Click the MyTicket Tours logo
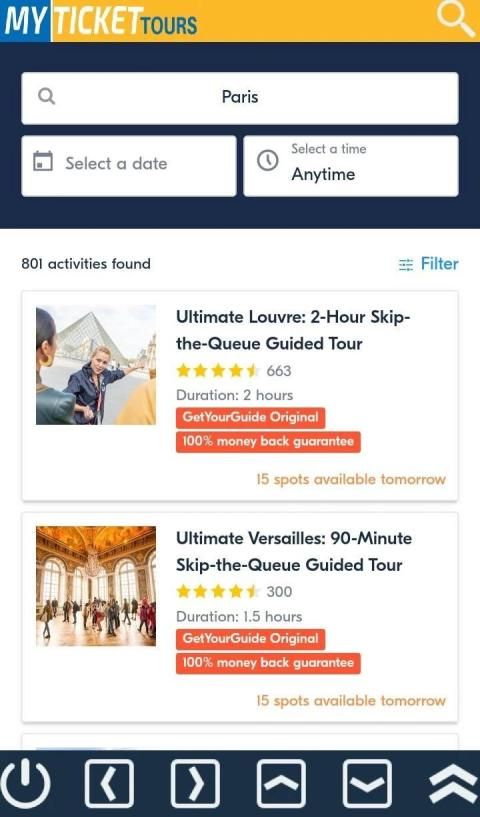Screen dimensions: 480x817 (100, 21)
